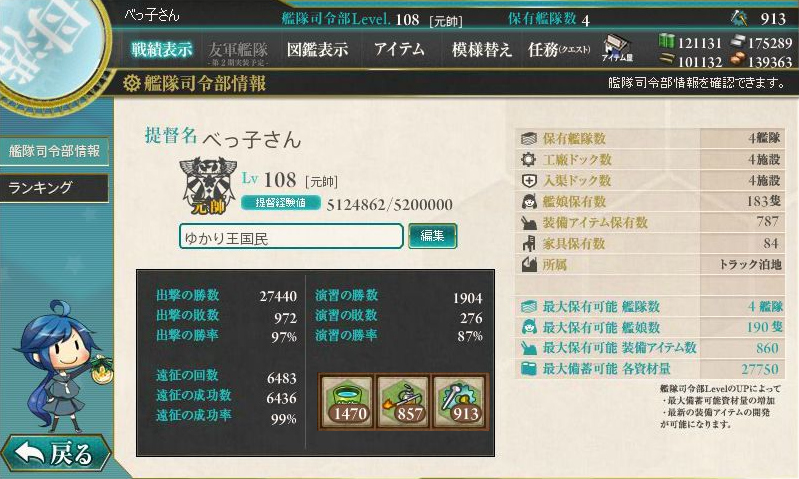Open the 図鑑表示 menu item
799x479 pixels.
point(317,49)
